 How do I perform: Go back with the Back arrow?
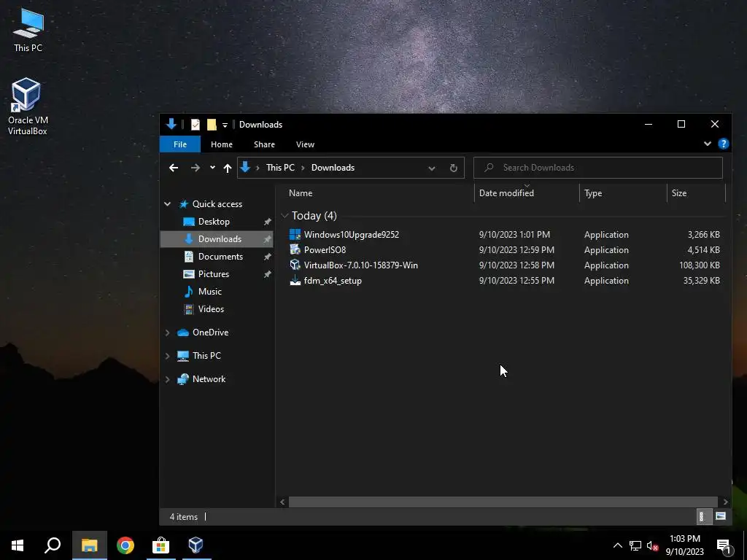[174, 168]
